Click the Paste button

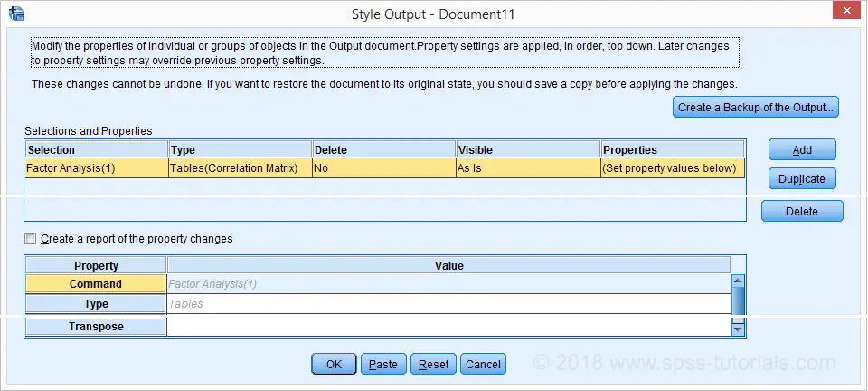click(x=383, y=365)
